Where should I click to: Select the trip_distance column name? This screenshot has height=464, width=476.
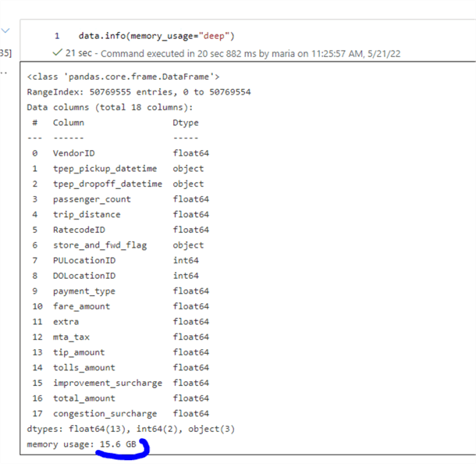click(87, 215)
